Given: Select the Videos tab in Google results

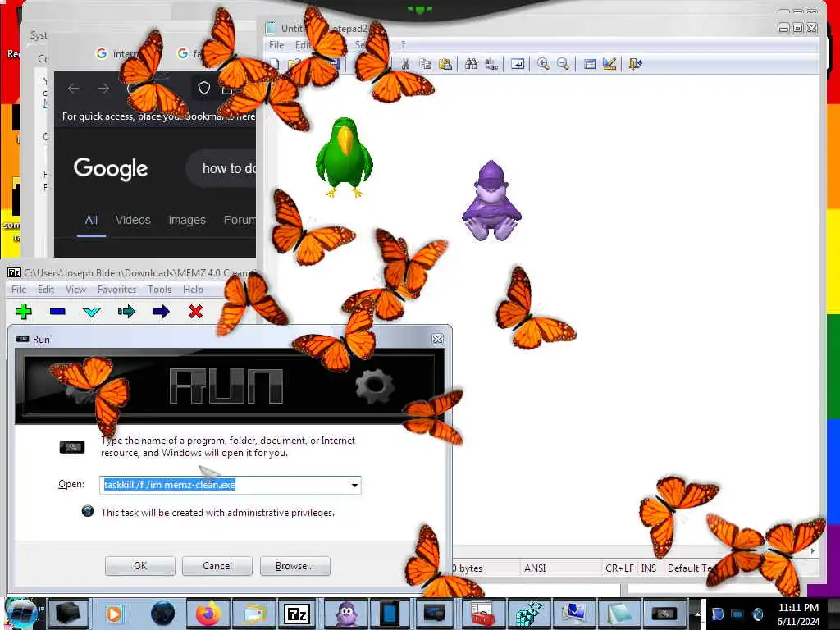Looking at the screenshot, I should pyautogui.click(x=133, y=220).
